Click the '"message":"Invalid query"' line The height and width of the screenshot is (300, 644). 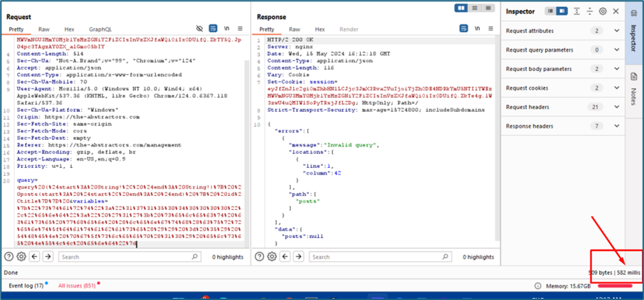point(335,145)
